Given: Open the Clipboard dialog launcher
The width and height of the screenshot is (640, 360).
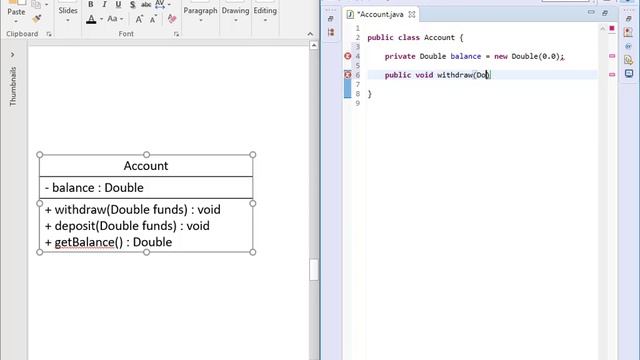Looking at the screenshot, I should click(49, 34).
